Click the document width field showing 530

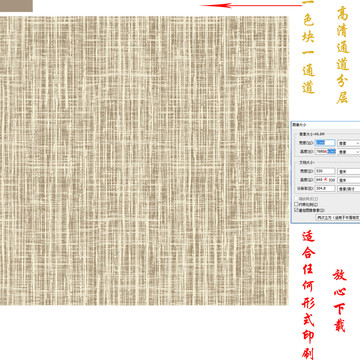[x=325, y=171]
